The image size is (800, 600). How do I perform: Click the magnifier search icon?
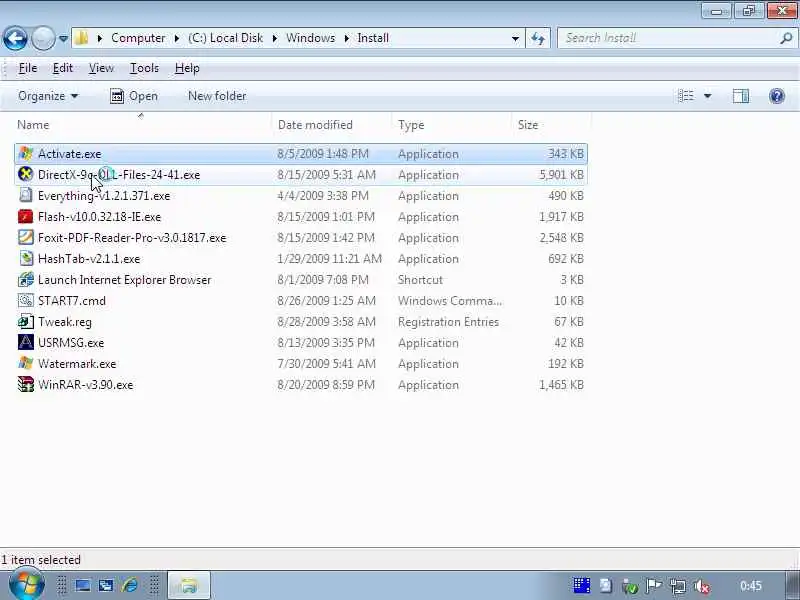[786, 38]
